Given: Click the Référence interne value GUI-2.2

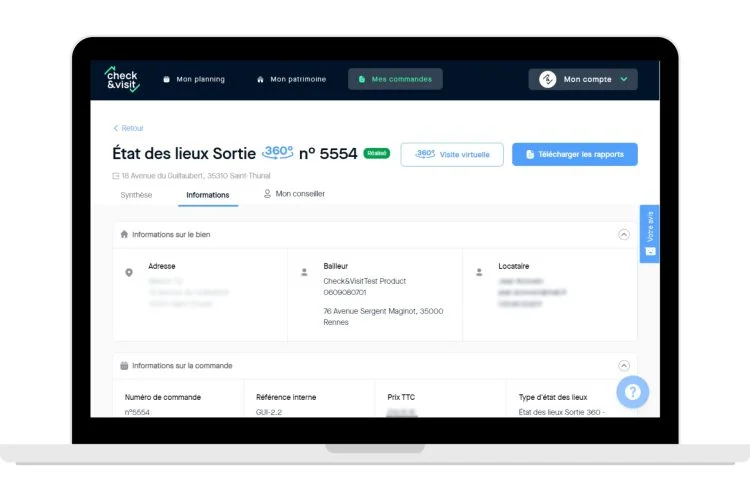Looking at the screenshot, I should 269,412.
